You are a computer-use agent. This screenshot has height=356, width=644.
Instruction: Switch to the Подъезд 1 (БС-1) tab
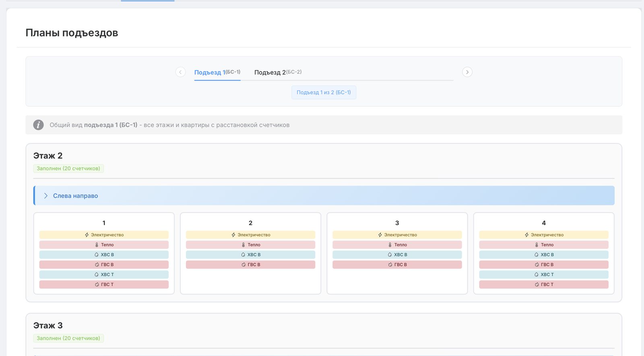tap(217, 72)
